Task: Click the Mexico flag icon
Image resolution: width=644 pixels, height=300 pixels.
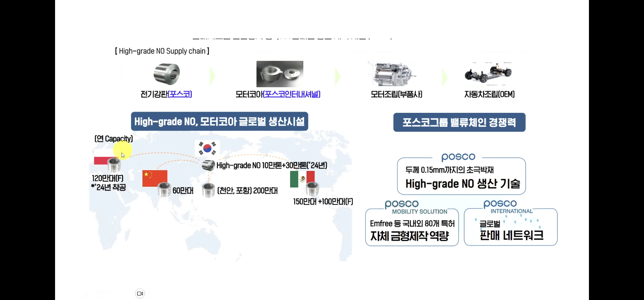Action: click(x=302, y=179)
